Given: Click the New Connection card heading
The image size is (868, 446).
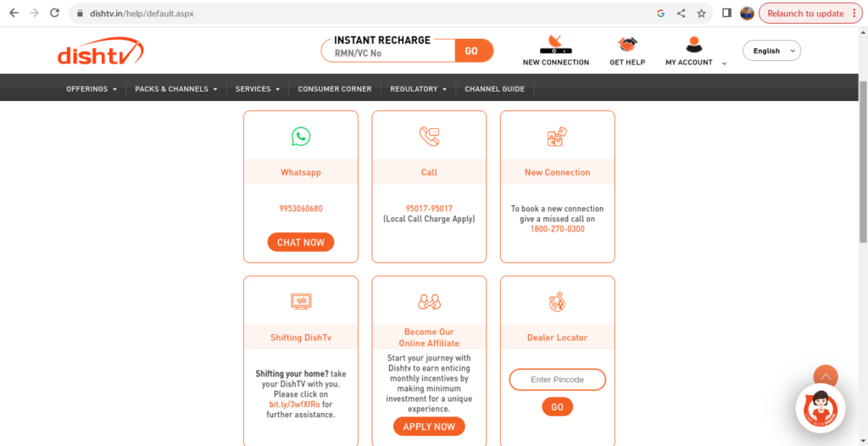Looking at the screenshot, I should (558, 172).
